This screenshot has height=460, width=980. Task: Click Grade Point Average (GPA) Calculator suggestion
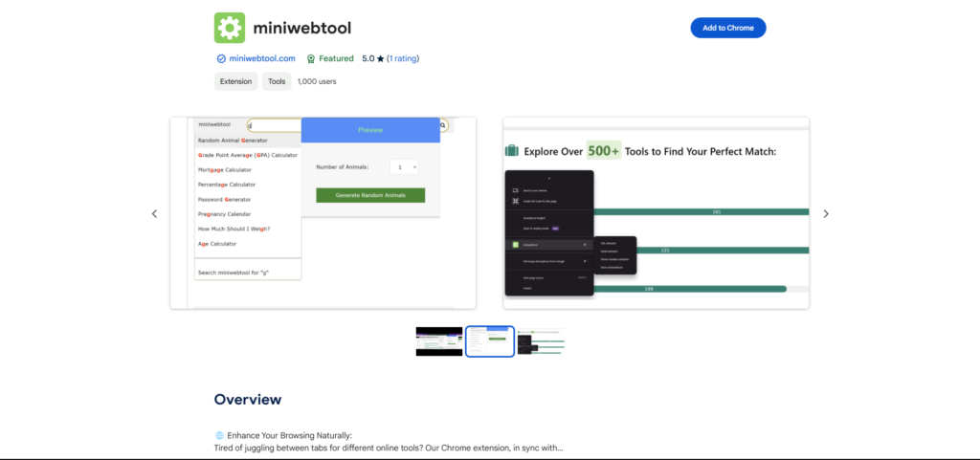248,155
